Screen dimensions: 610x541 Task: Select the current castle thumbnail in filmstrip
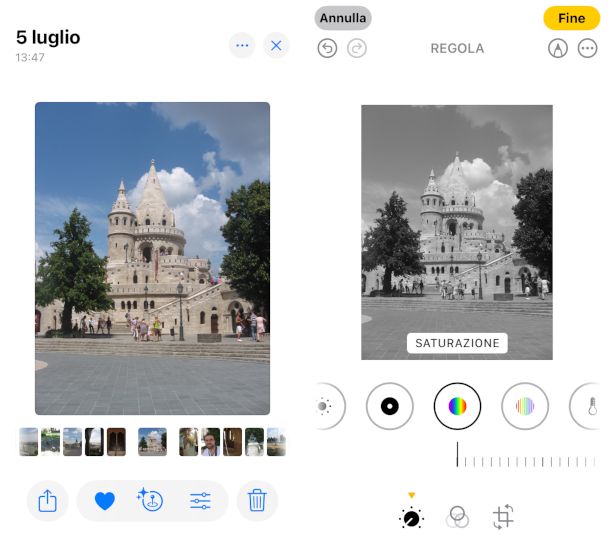click(x=152, y=442)
